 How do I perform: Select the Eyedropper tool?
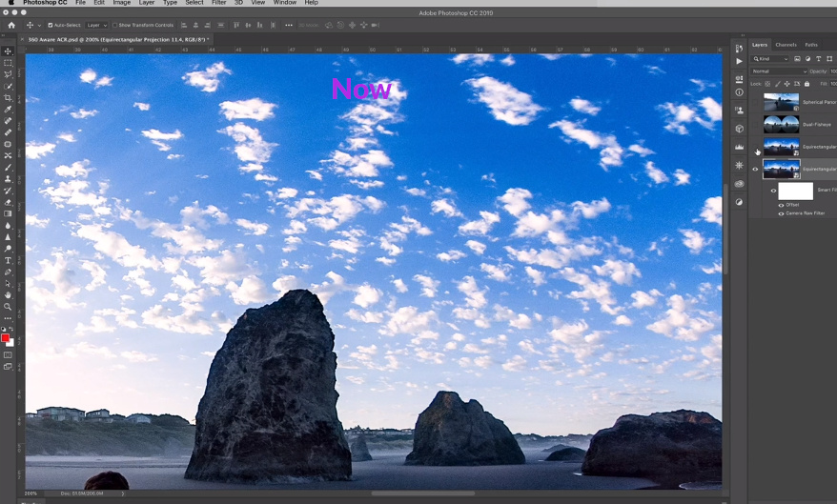point(8,110)
